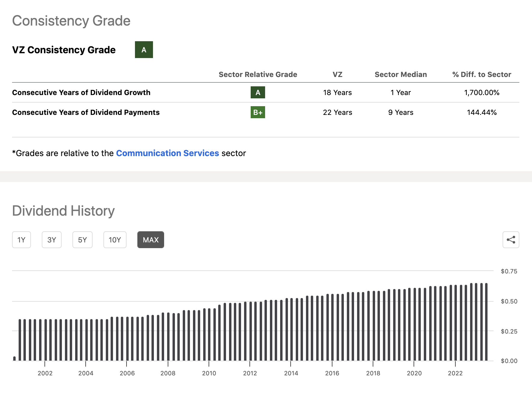Click the 22 Years value

338,112
